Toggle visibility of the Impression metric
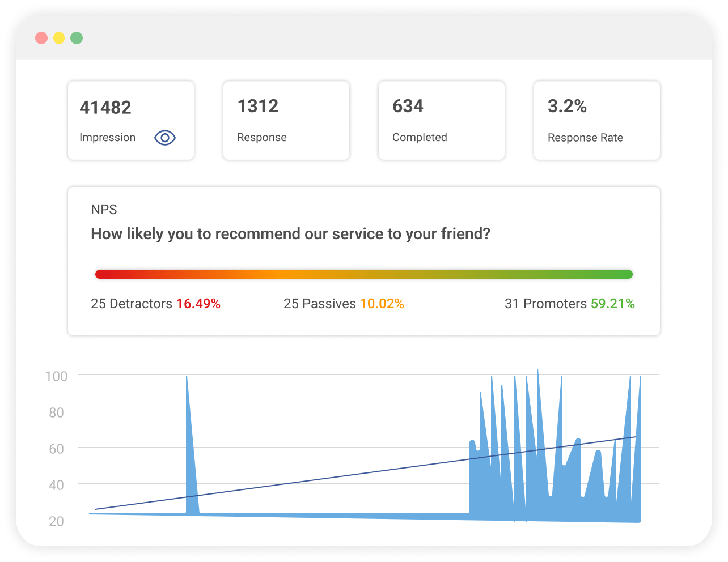This screenshot has width=728, height=562. 164,137
